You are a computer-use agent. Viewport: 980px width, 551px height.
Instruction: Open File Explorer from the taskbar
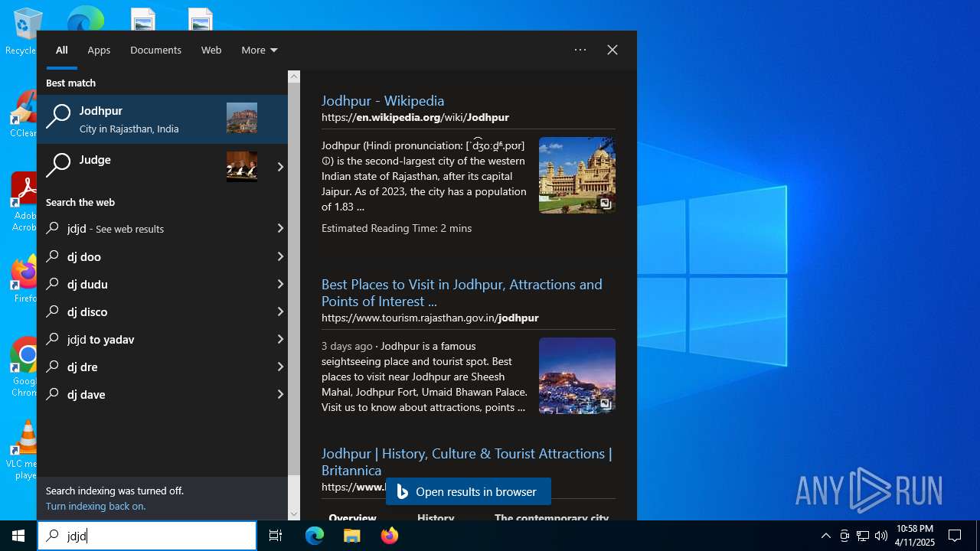click(x=351, y=536)
